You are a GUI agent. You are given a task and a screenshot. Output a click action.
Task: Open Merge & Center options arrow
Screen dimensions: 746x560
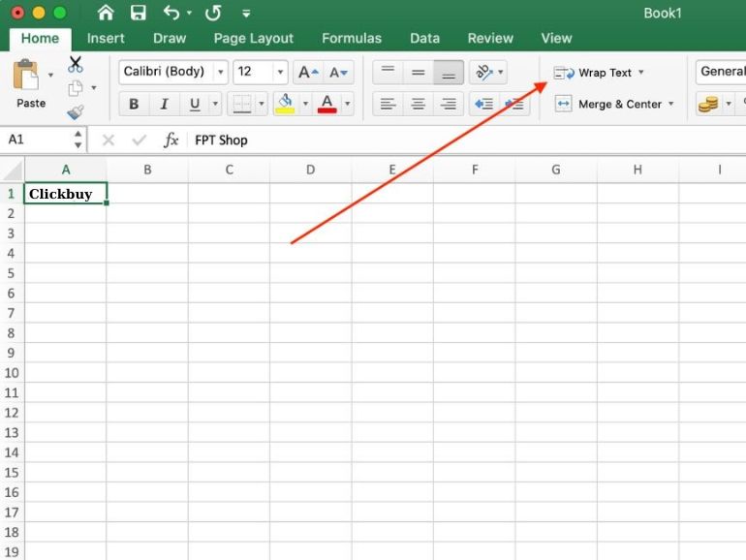(x=671, y=104)
